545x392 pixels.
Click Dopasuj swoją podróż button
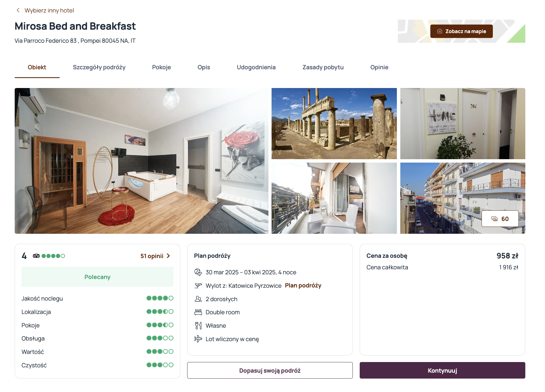270,370
